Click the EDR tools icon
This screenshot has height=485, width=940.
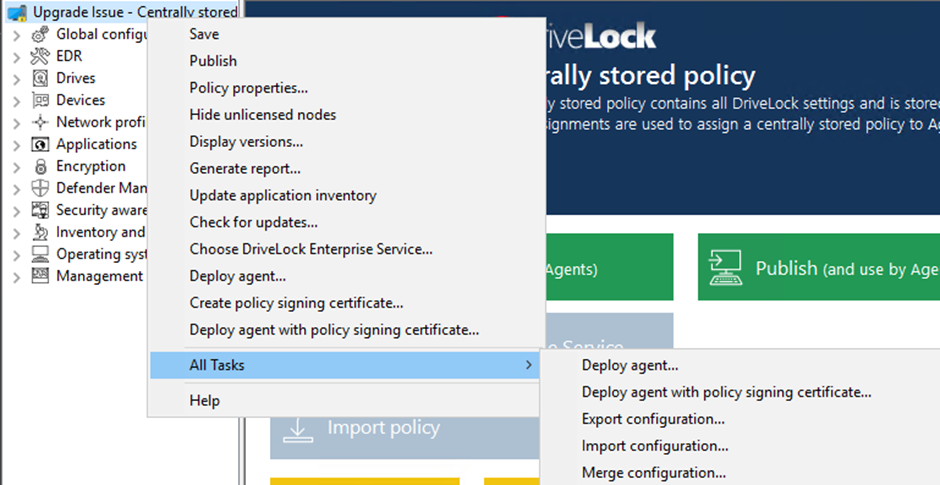pos(40,56)
